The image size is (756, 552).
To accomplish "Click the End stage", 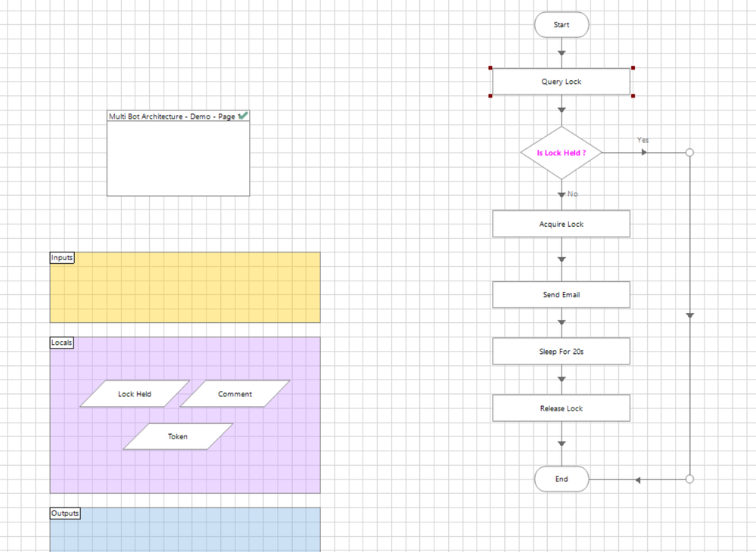I will tap(562, 479).
